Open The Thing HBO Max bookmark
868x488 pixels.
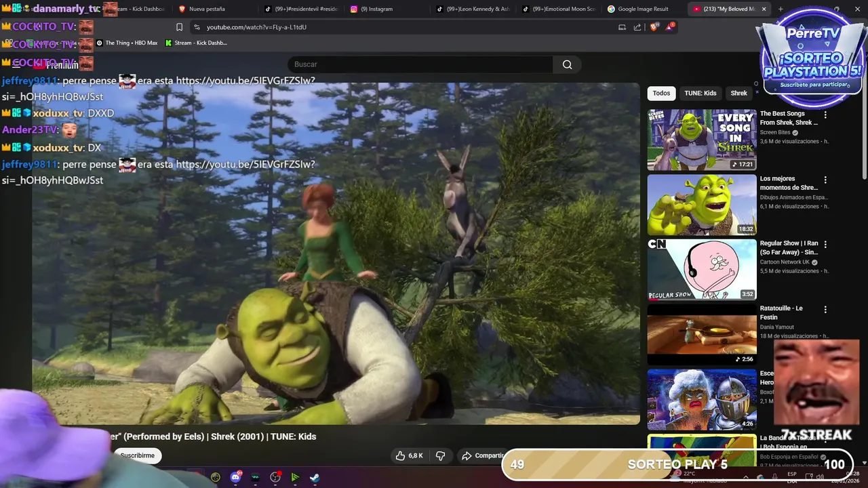(127, 43)
